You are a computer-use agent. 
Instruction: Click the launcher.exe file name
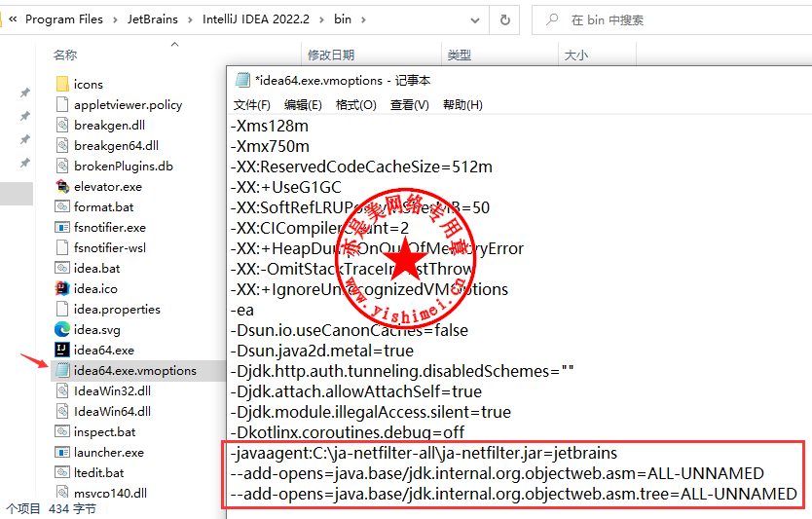[x=109, y=452]
